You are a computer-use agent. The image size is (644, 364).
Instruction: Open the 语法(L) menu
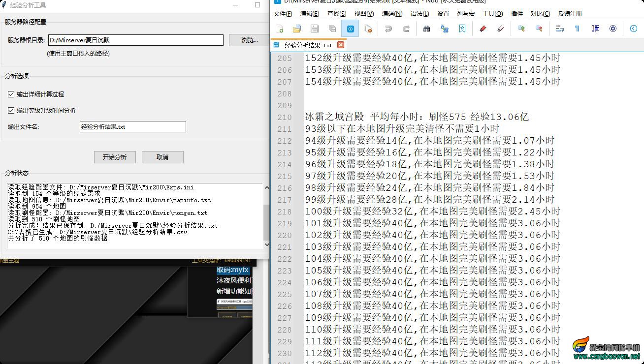pyautogui.click(x=419, y=13)
